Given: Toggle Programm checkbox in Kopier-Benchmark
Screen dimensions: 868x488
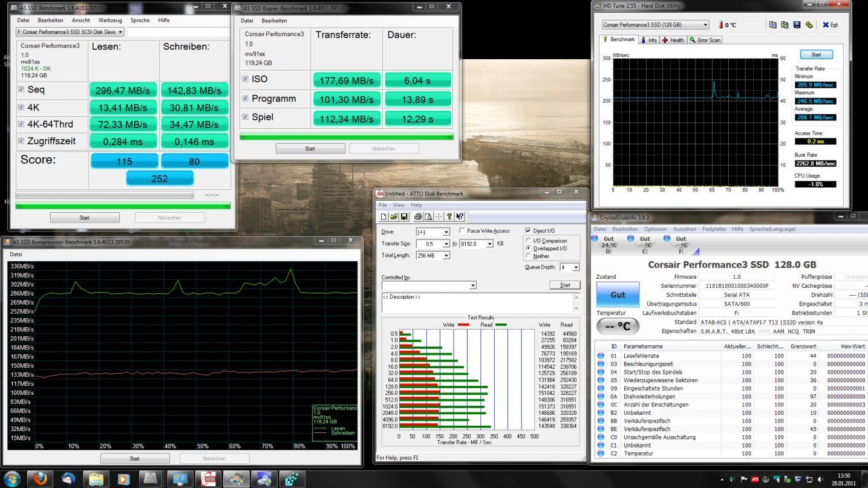Looking at the screenshot, I should (245, 99).
